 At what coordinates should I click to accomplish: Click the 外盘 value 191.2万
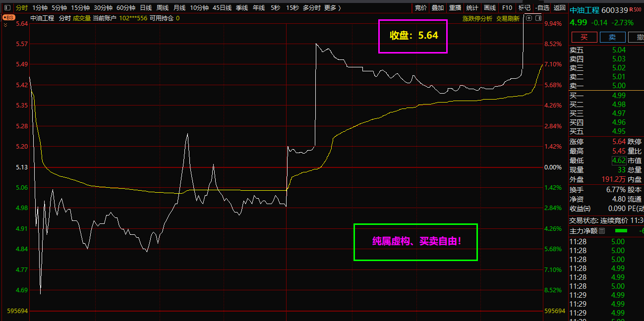[613, 180]
